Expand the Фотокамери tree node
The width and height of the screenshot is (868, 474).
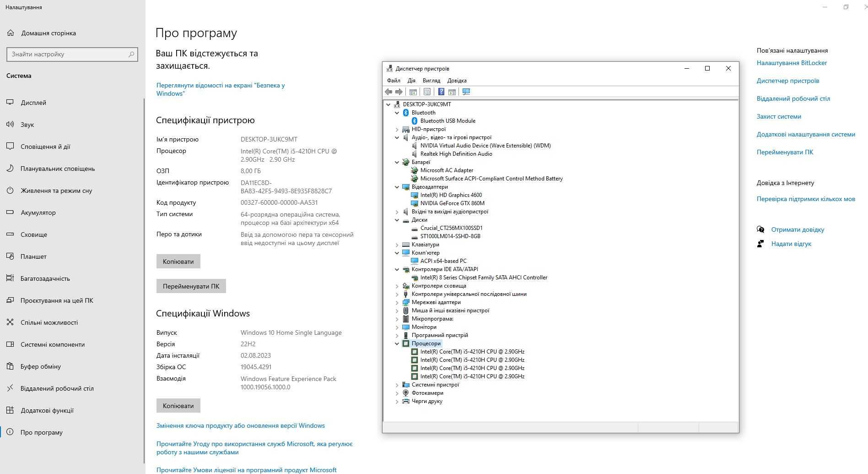(397, 393)
